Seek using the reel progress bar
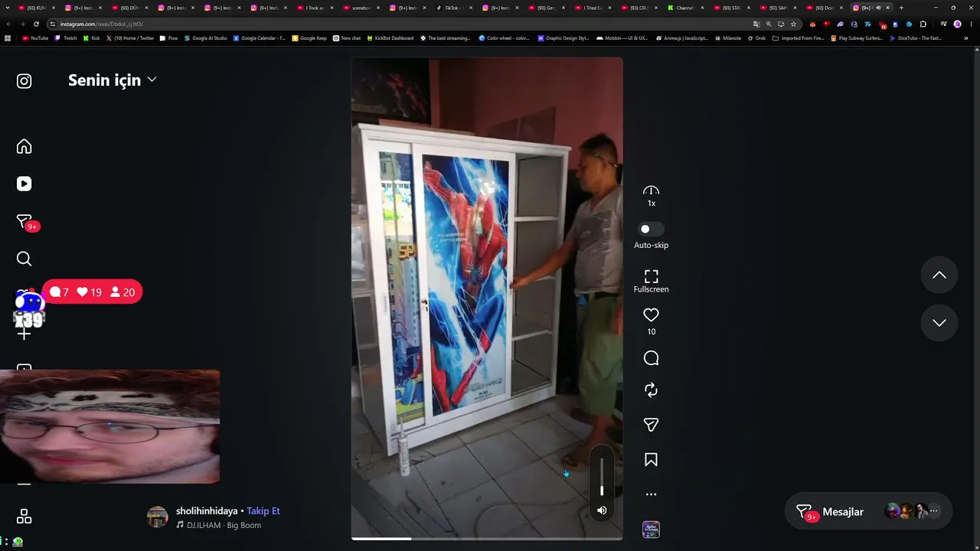980x551 pixels. [x=487, y=539]
